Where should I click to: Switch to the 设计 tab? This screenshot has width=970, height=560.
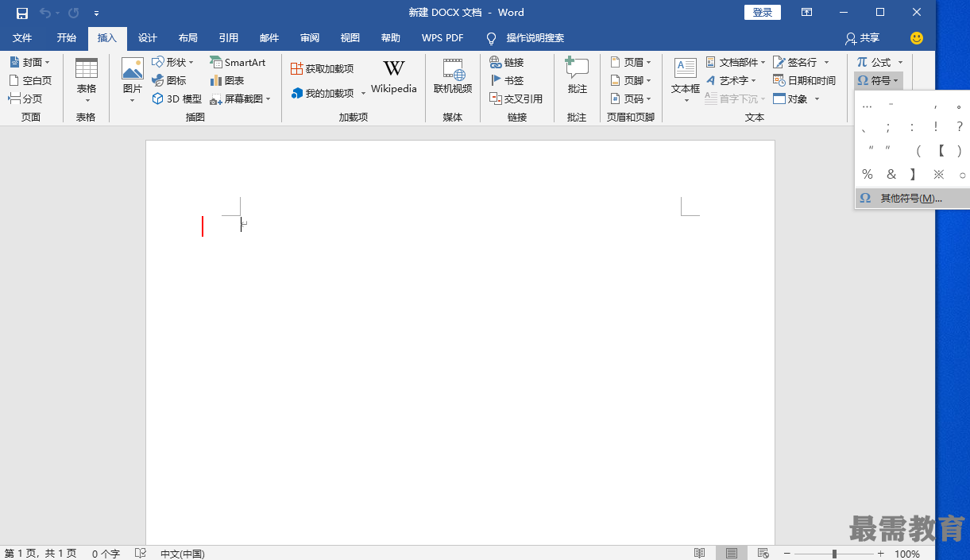(x=148, y=38)
